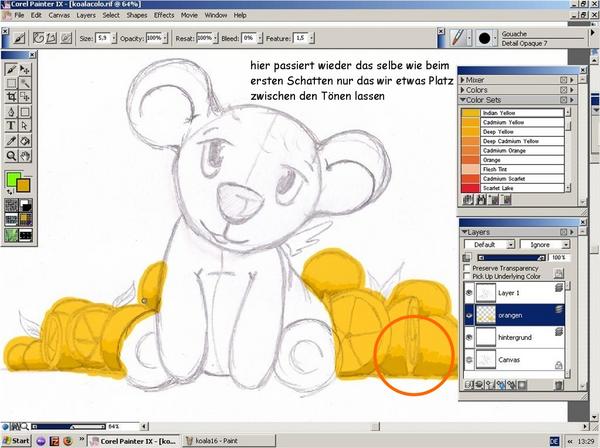Viewport: 600px width, 448px height.
Task: Click the Feature value field
Action: (x=300, y=38)
